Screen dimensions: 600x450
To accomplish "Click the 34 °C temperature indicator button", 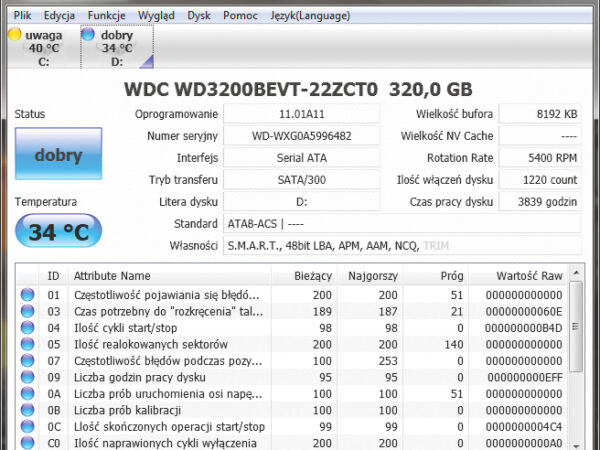I will click(58, 232).
